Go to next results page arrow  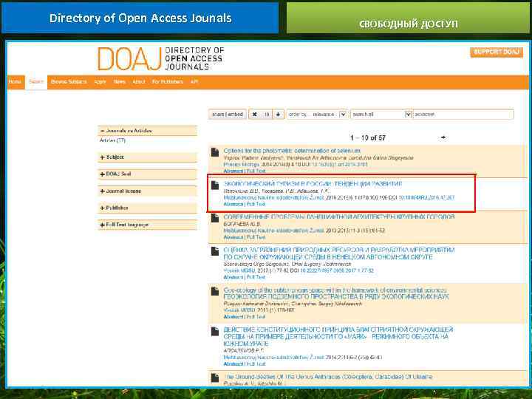(x=443, y=137)
